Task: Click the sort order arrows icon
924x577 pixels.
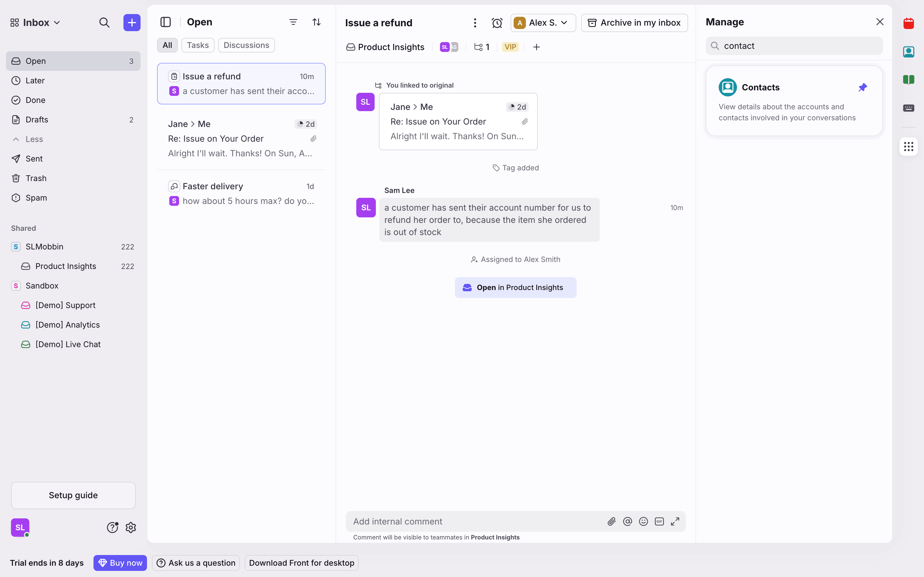Action: pos(317,22)
